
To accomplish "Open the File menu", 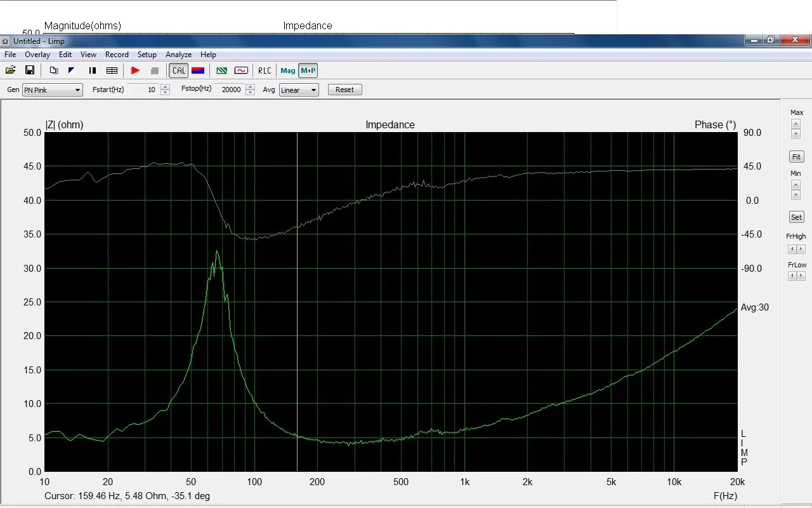I will pyautogui.click(x=10, y=55).
